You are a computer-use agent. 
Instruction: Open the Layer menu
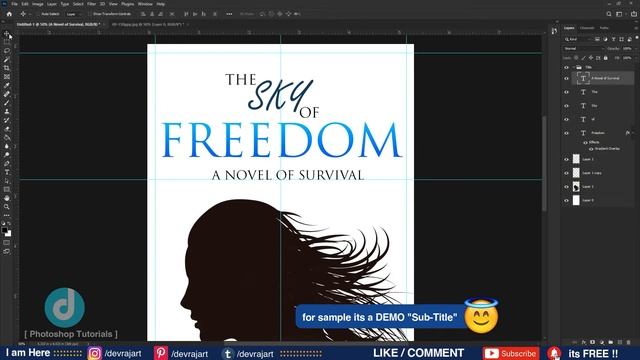click(x=52, y=4)
